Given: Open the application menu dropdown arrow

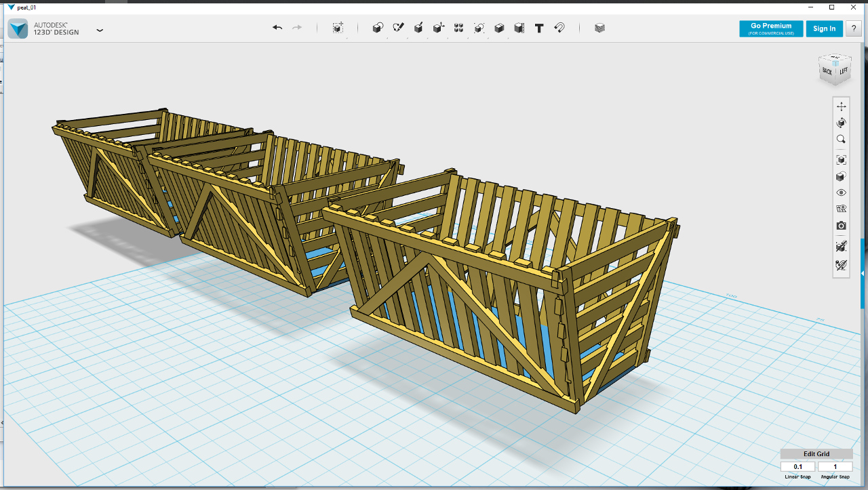Looking at the screenshot, I should [100, 30].
